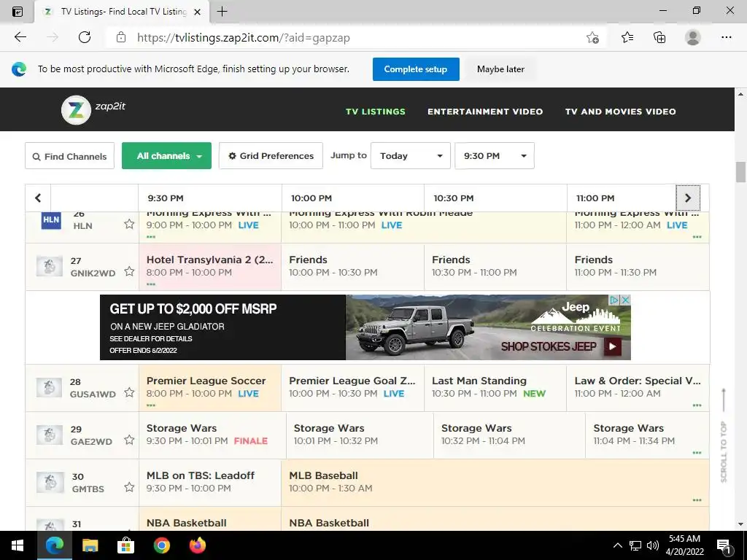Viewport: 747px width, 560px height.
Task: Select the TV Listings browser tab
Action: (x=122, y=12)
